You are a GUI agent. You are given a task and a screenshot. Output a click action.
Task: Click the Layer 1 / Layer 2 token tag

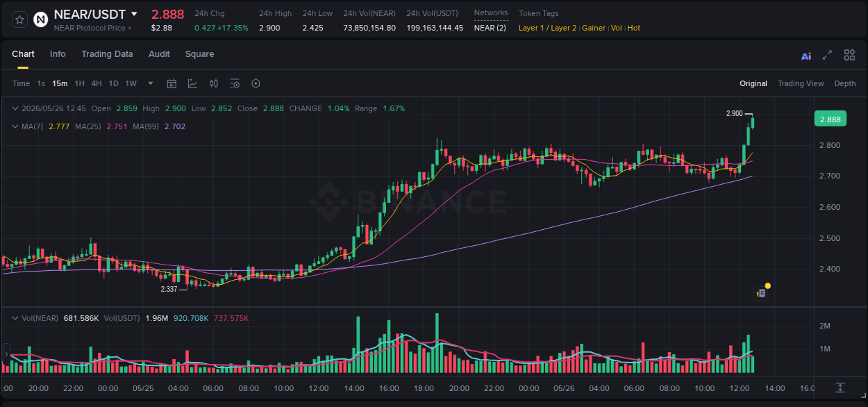click(x=547, y=28)
